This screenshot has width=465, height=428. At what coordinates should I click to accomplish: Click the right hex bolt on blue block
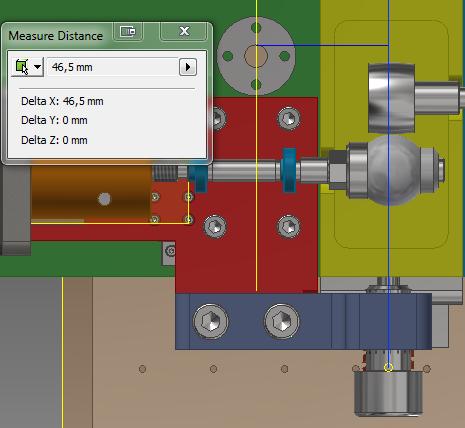point(282,321)
